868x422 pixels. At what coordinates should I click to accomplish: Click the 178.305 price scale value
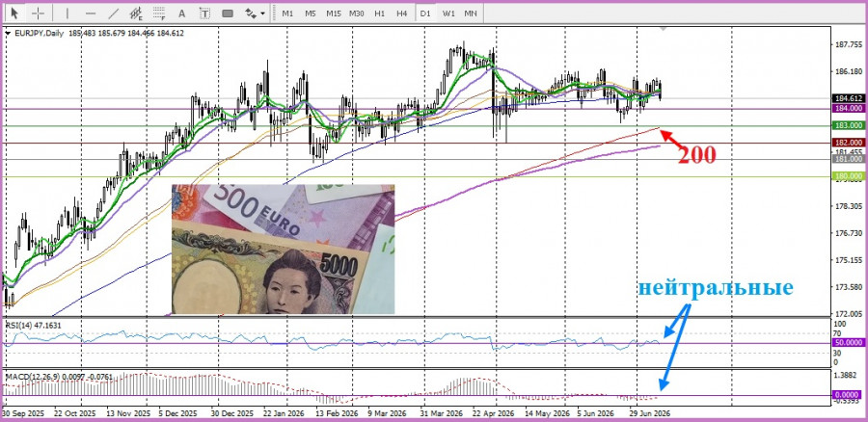tap(848, 206)
